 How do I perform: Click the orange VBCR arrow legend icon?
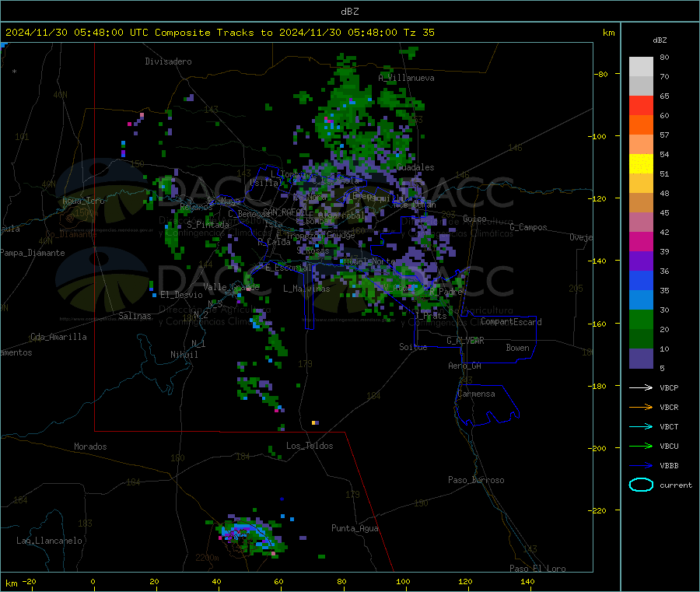tap(641, 407)
